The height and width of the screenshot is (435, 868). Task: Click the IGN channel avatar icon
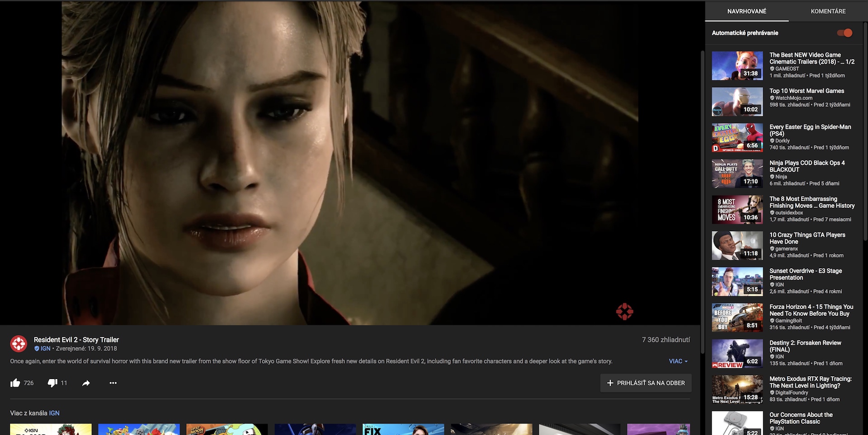point(19,344)
